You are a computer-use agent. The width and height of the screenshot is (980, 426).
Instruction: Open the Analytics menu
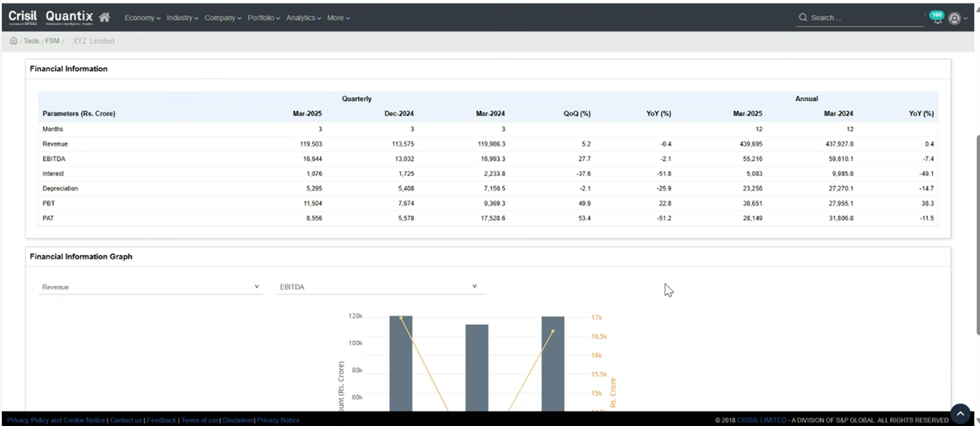[x=303, y=18]
